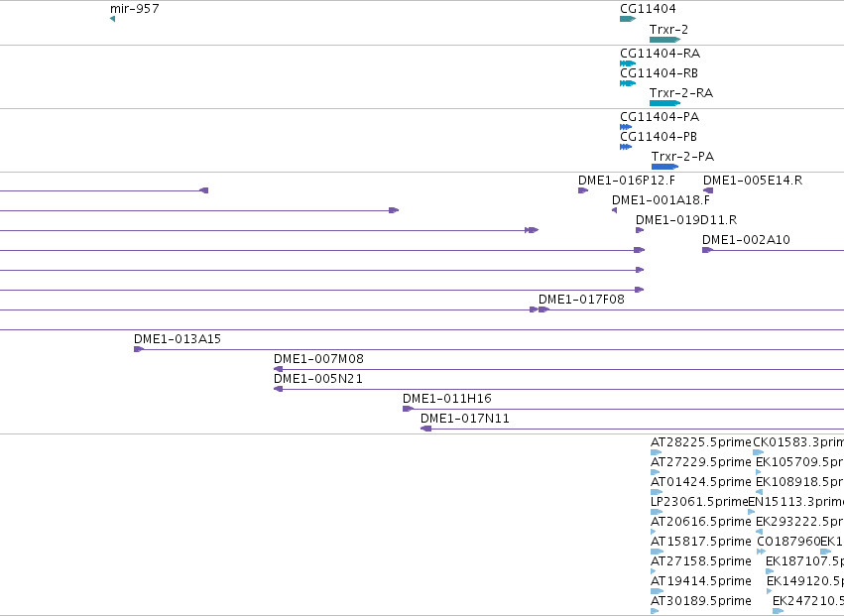Click the EK293222.5prime EST glyph
This screenshot has width=844, height=616.
759,532
